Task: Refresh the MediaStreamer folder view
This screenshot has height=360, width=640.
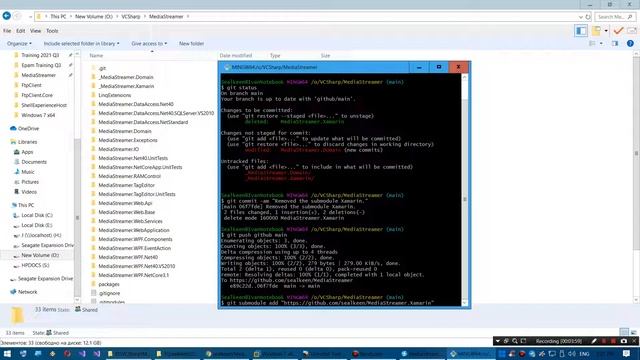Action: pos(588,17)
